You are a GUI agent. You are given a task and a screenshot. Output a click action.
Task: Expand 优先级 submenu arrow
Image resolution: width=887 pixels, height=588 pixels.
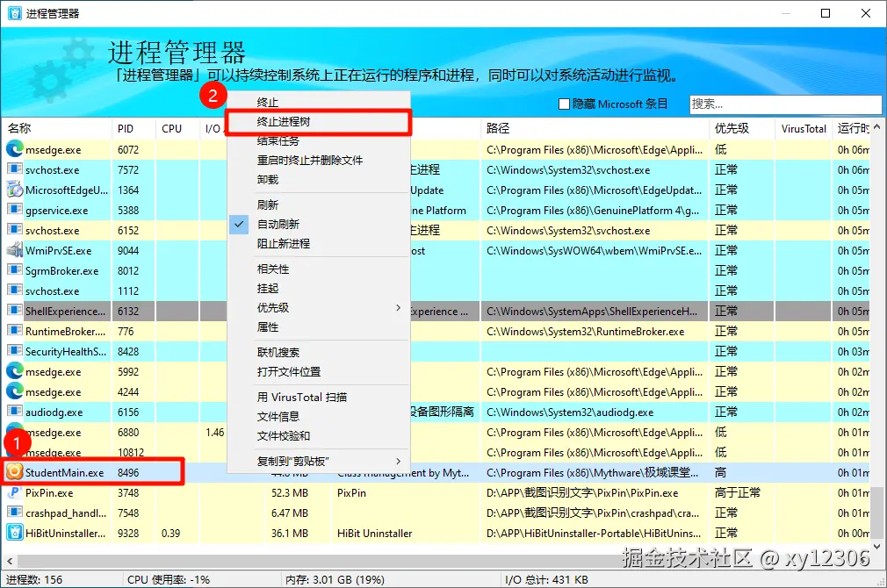(398, 307)
